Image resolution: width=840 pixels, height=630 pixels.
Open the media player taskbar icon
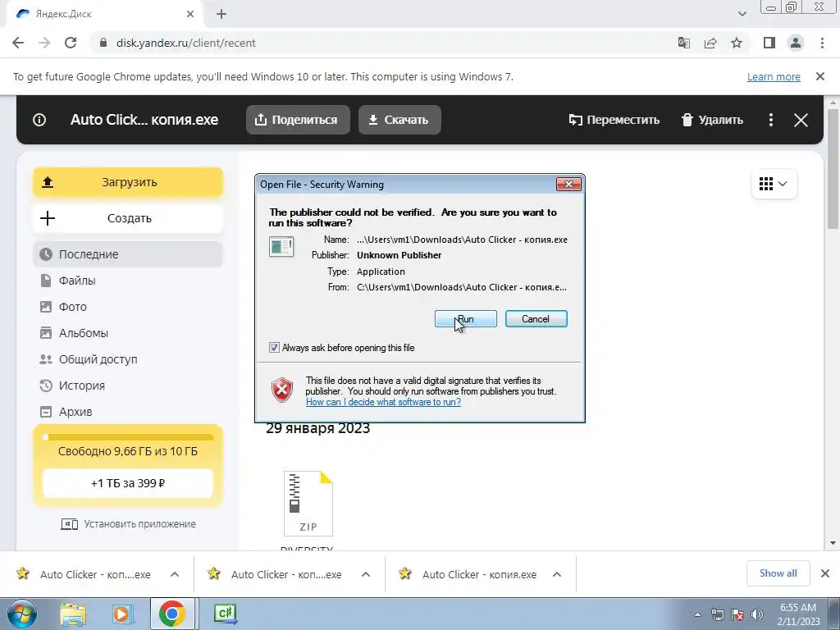(x=122, y=614)
